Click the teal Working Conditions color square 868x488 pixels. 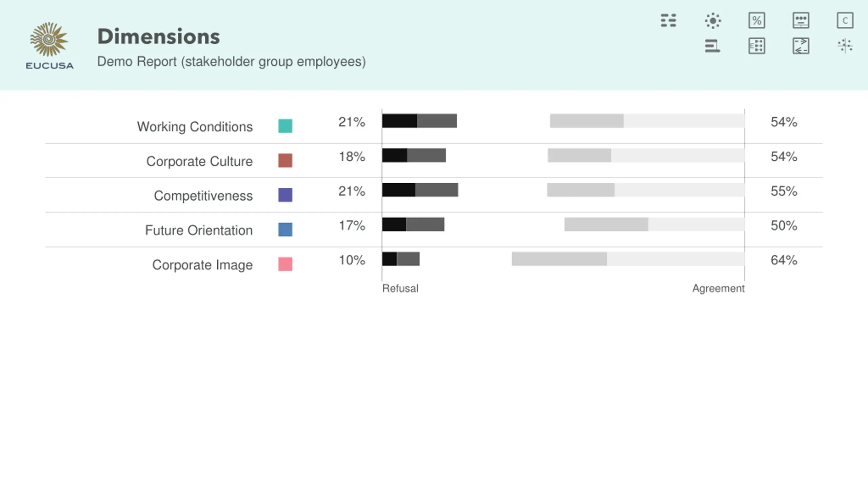(285, 126)
